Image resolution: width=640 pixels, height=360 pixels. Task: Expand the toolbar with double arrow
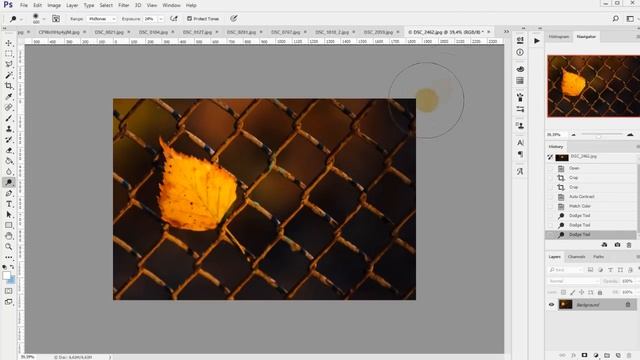point(4,29)
